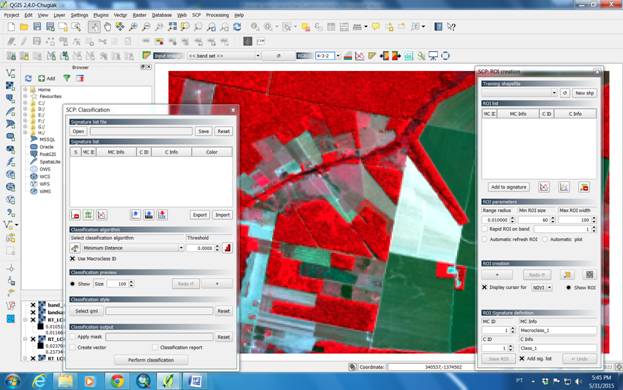623x390 pixels.
Task: Remove highlighted signatures in Classification dialog
Action: [75, 215]
